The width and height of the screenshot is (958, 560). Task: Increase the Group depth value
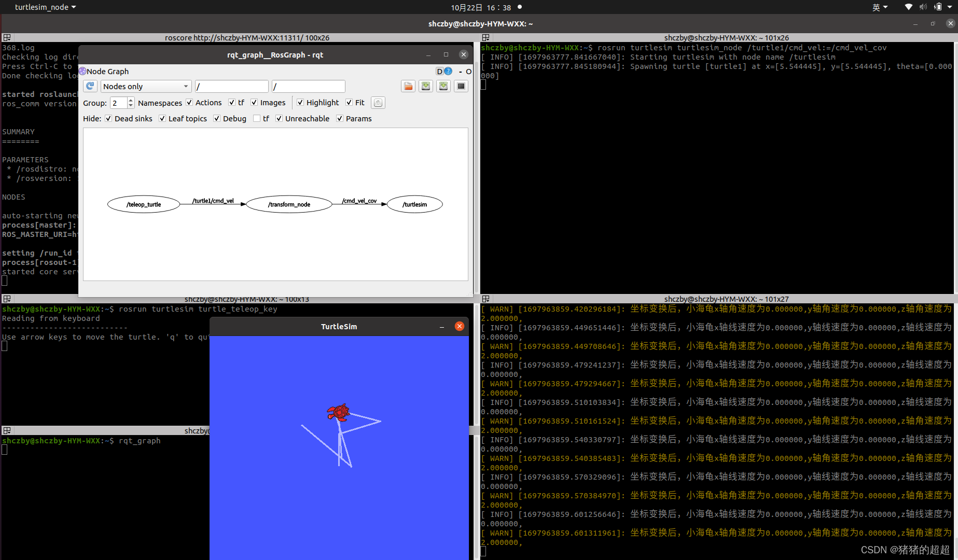click(131, 100)
